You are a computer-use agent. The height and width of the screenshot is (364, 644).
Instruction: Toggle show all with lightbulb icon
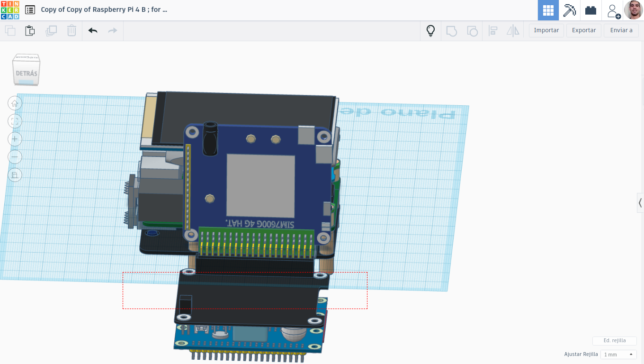pos(430,31)
